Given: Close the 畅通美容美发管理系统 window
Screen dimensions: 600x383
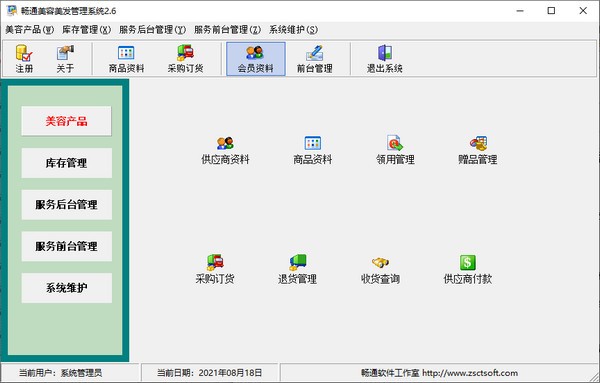Looking at the screenshot, I should 583,11.
